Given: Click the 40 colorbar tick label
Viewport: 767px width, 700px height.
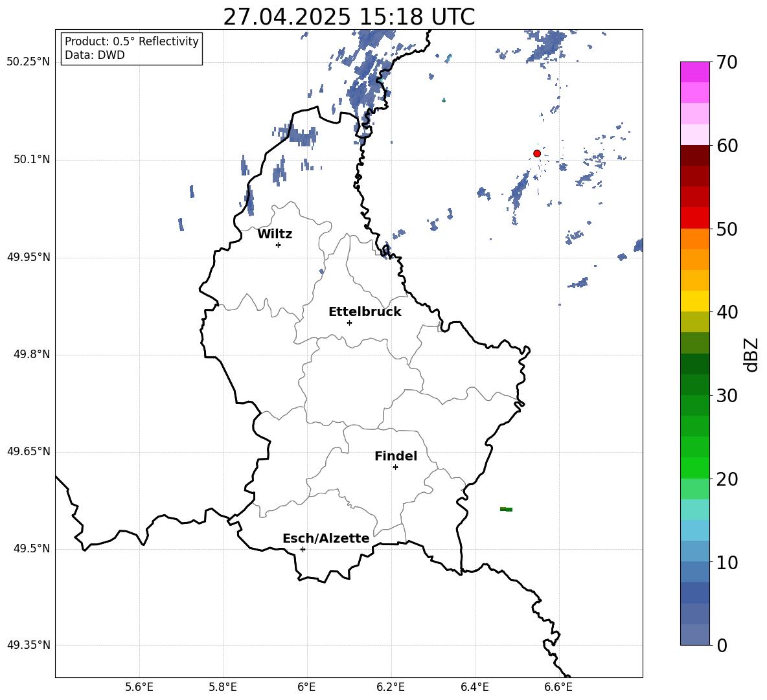Looking at the screenshot, I should coord(727,312).
